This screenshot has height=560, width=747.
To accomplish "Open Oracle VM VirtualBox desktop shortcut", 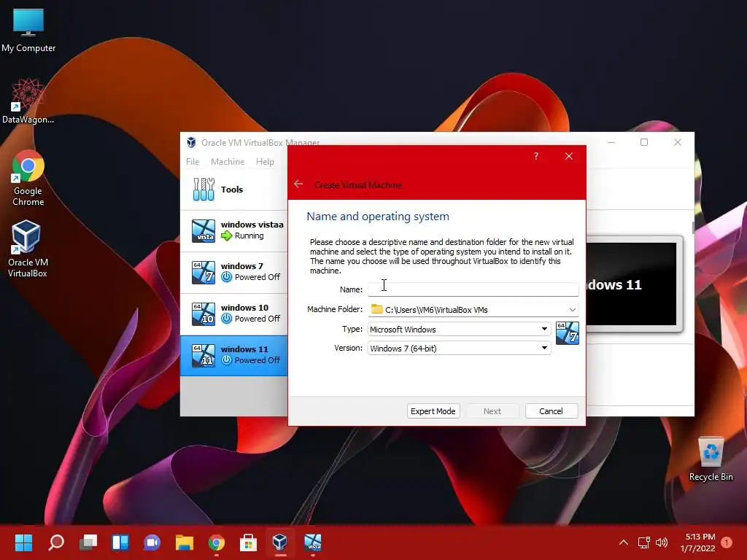I will (27, 249).
